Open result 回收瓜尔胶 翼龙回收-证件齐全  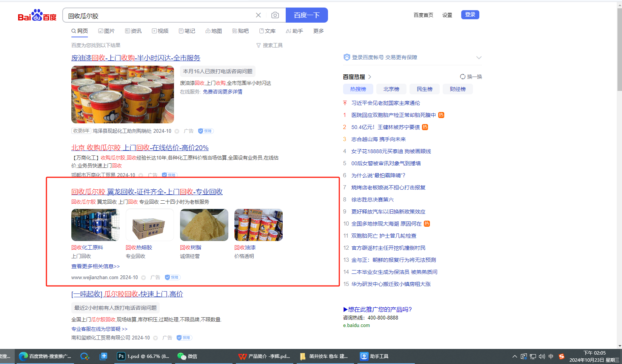pyautogui.click(x=147, y=192)
